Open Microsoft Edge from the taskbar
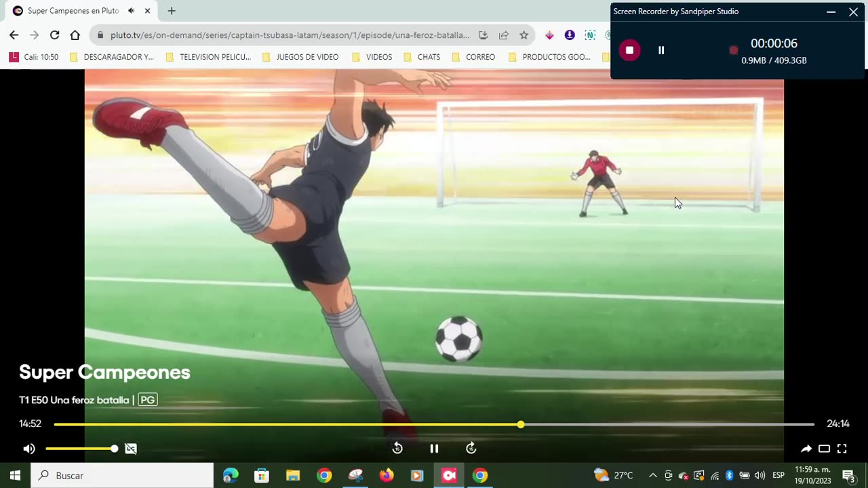Image resolution: width=868 pixels, height=488 pixels. pyautogui.click(x=231, y=475)
